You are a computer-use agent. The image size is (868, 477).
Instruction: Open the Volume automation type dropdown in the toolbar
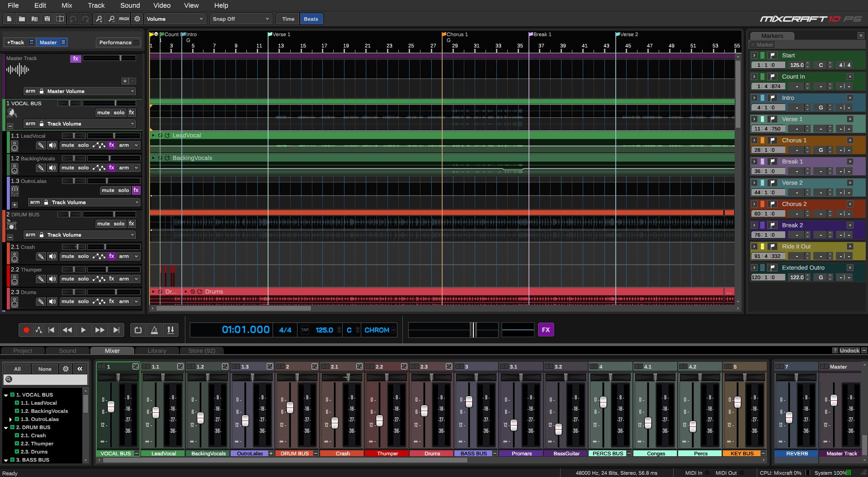pos(175,19)
